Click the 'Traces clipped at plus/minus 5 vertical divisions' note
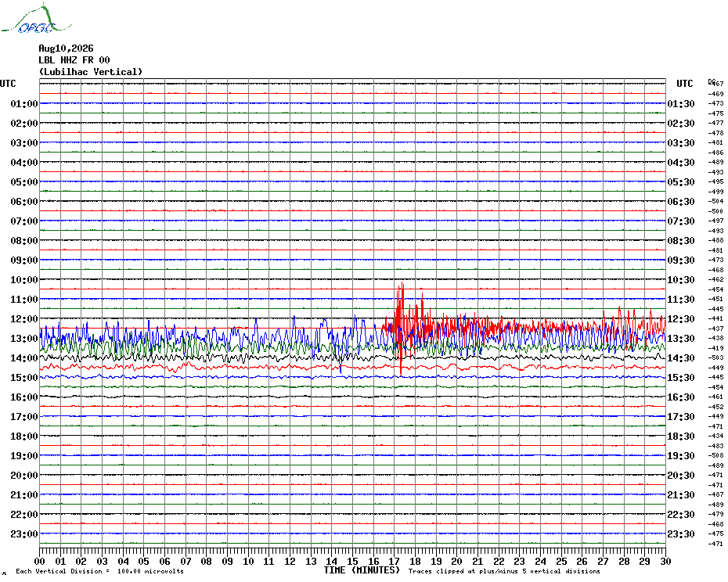728x582 pixels. (x=504, y=571)
